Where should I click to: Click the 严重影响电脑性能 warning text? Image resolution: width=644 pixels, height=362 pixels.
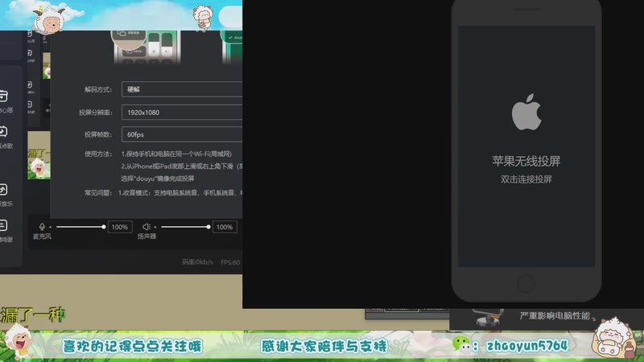pyautogui.click(x=555, y=315)
